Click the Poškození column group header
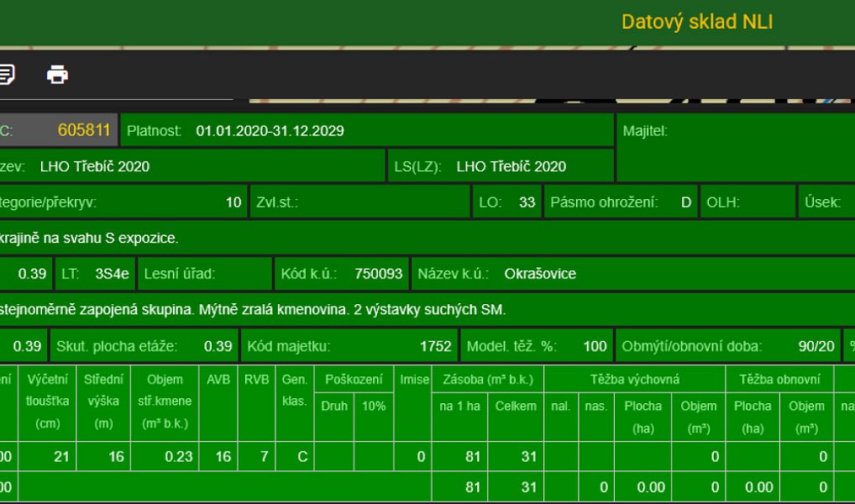Image resolution: width=855 pixels, height=504 pixels. (354, 380)
